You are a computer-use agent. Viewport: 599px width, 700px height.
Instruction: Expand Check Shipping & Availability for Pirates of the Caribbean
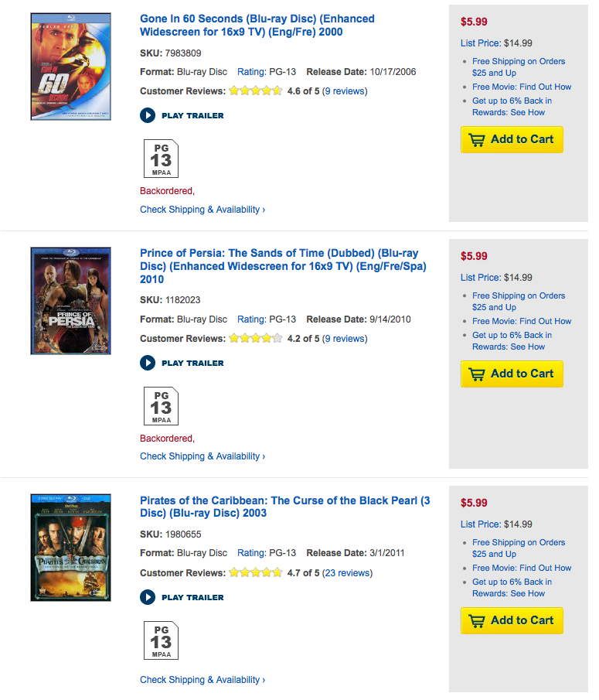202,680
